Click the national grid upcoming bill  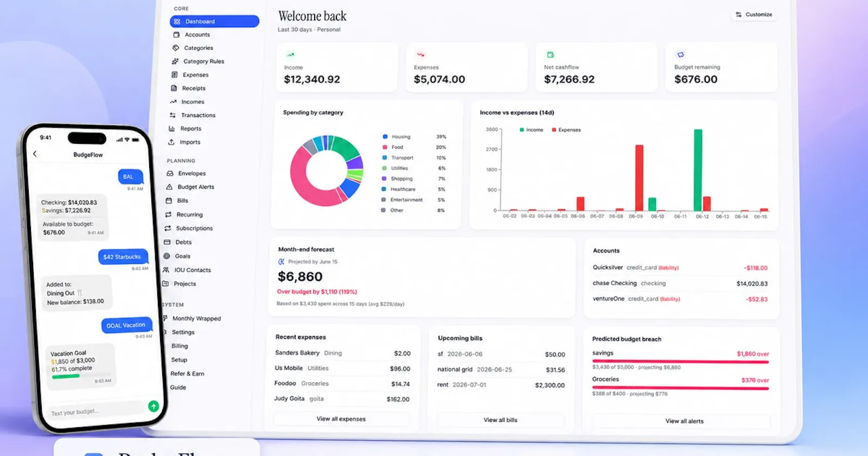click(x=501, y=370)
